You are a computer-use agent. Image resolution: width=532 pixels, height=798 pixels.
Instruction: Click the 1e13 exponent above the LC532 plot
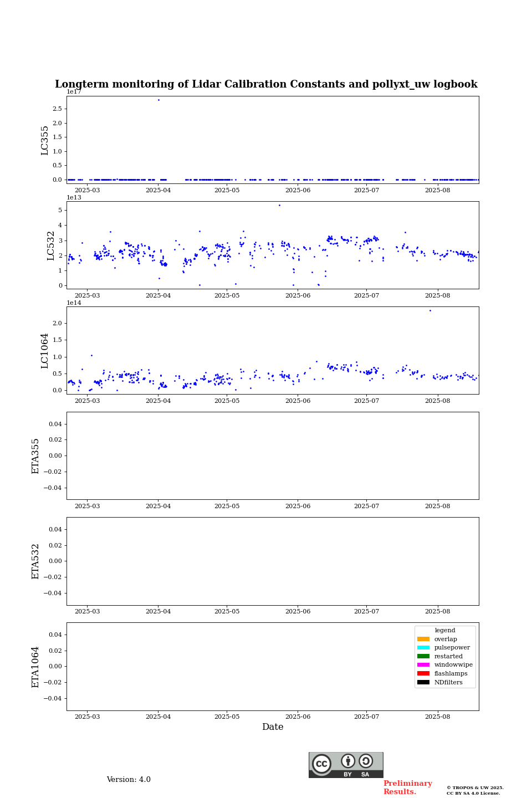pos(74,197)
